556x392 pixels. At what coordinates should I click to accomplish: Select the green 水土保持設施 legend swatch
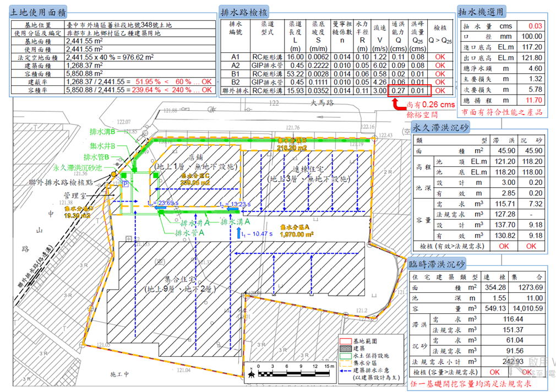click(346, 356)
